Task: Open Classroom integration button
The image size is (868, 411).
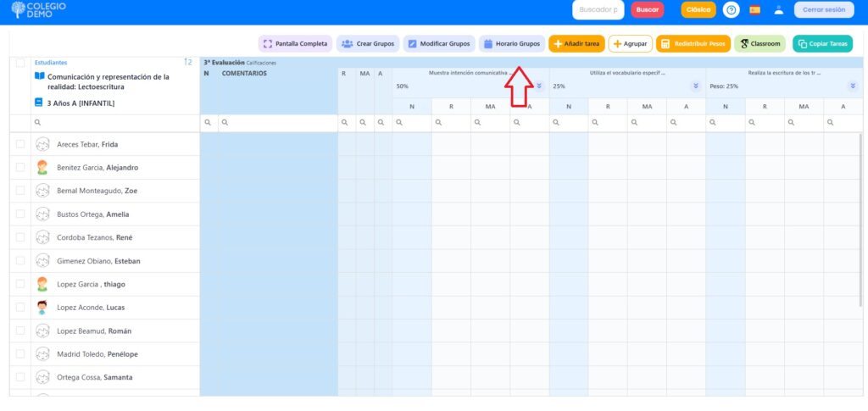Action: [759, 43]
